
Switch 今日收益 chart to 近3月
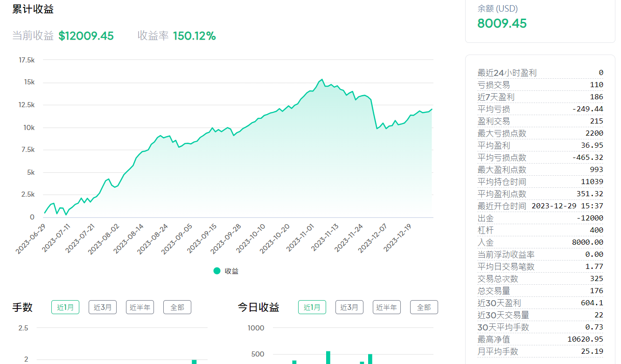coord(349,307)
